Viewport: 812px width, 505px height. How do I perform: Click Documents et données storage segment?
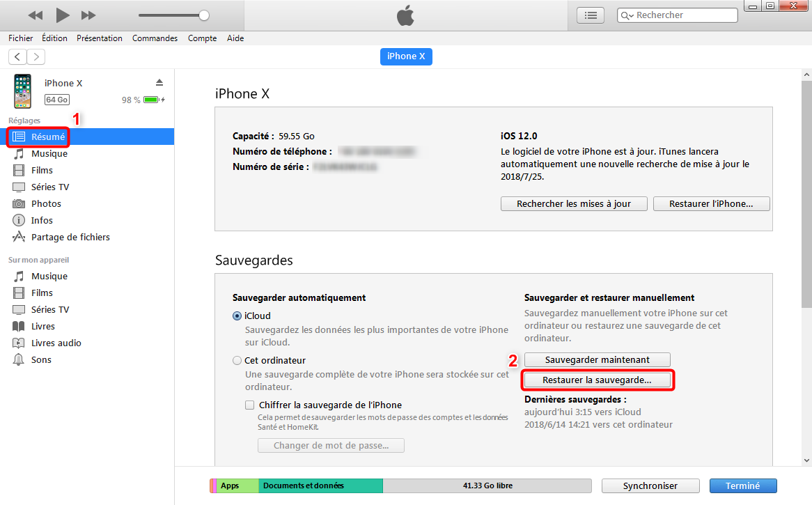tap(320, 485)
